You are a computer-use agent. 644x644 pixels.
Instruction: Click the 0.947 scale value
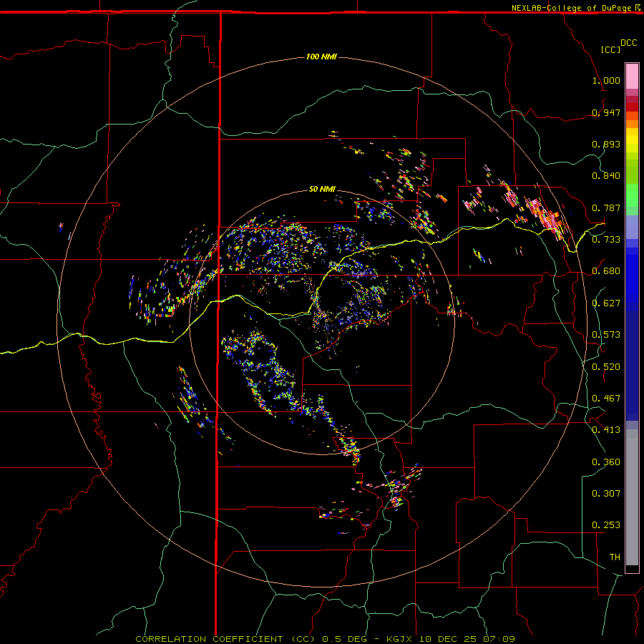[606, 112]
